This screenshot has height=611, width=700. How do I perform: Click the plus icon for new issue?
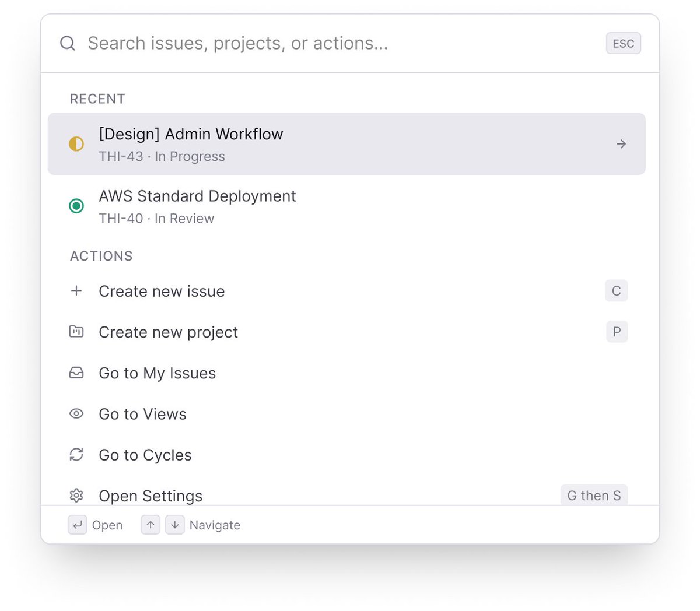(76, 290)
